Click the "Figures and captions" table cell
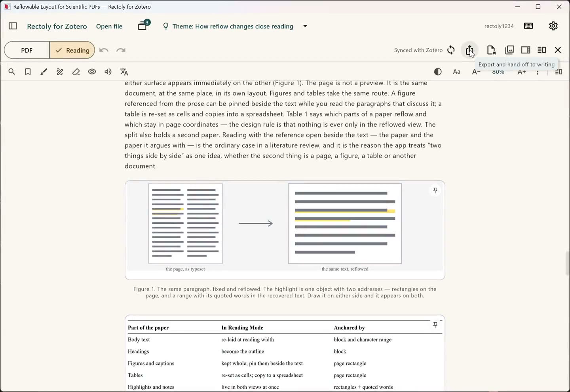The image size is (570, 392). point(151,363)
